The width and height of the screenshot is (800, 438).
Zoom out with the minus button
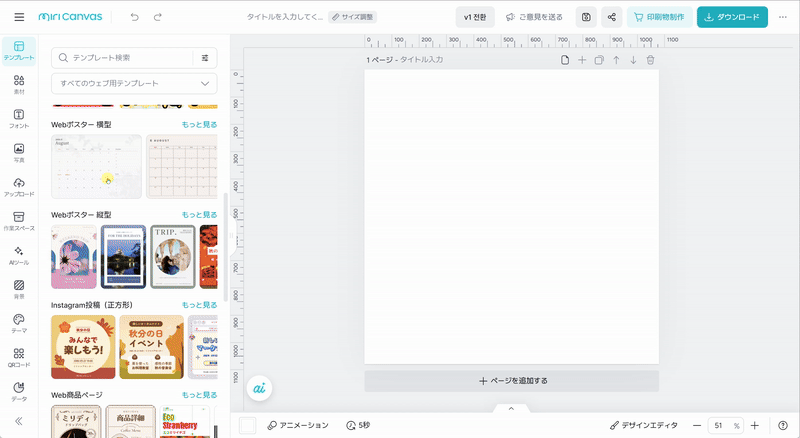[x=697, y=425]
